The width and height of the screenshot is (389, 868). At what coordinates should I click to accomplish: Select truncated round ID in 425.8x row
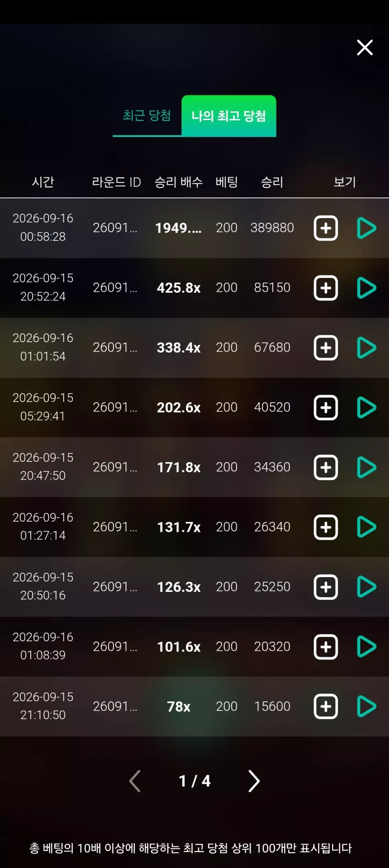tap(115, 288)
